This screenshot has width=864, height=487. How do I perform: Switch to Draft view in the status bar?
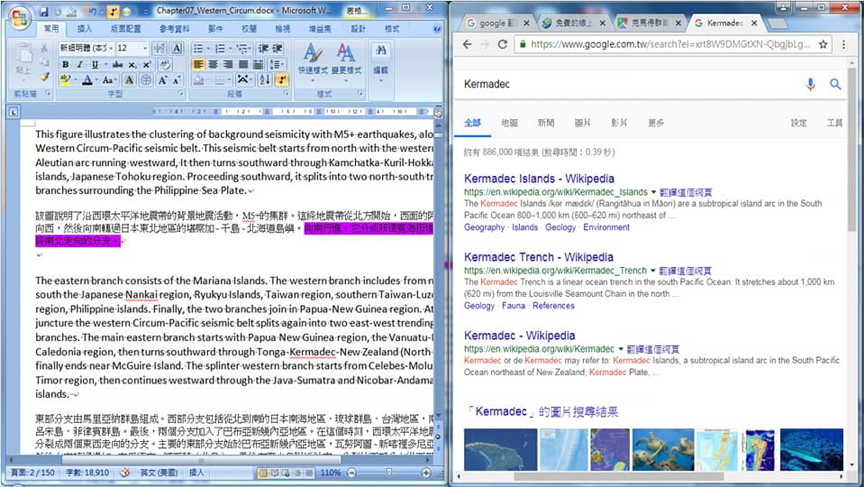tap(309, 473)
